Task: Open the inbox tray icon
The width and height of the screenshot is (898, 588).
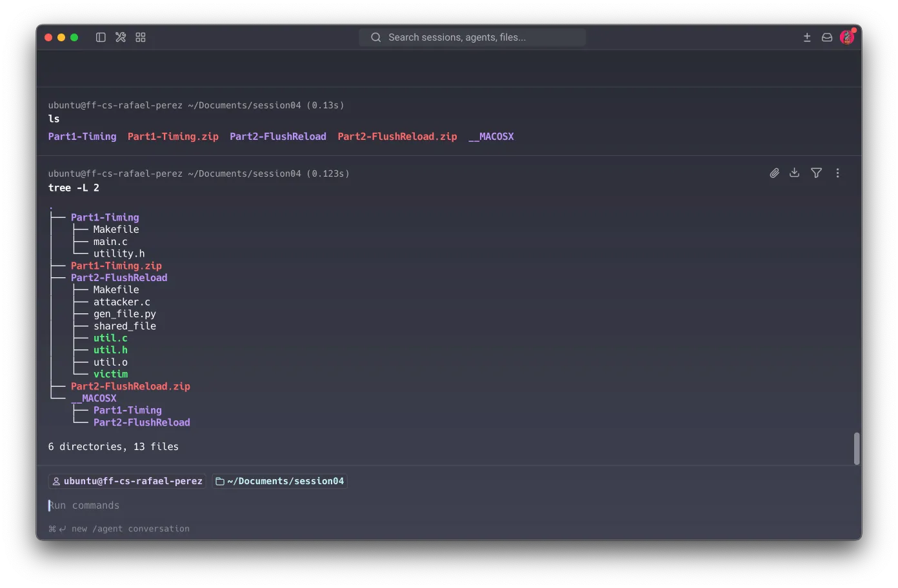Action: tap(827, 37)
